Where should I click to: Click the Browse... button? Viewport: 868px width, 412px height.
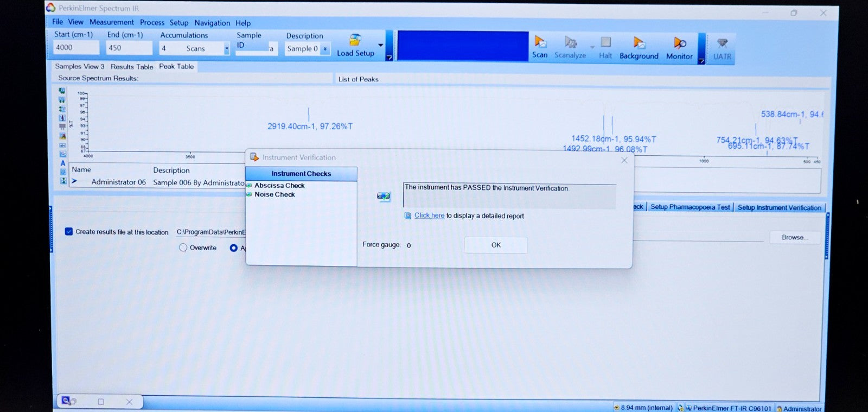[795, 237]
